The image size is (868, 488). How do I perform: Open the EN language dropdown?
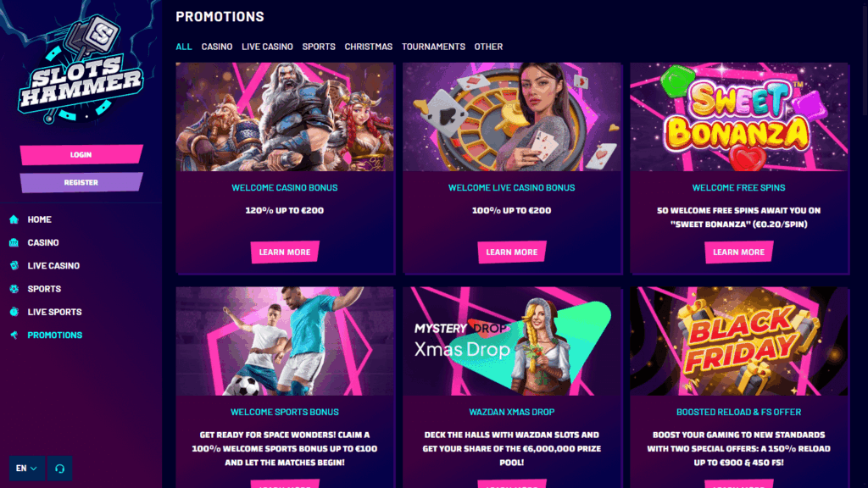point(26,469)
